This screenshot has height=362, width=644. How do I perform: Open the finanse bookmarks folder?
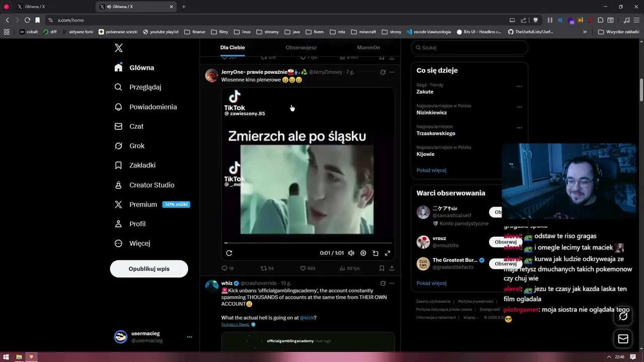(x=195, y=32)
